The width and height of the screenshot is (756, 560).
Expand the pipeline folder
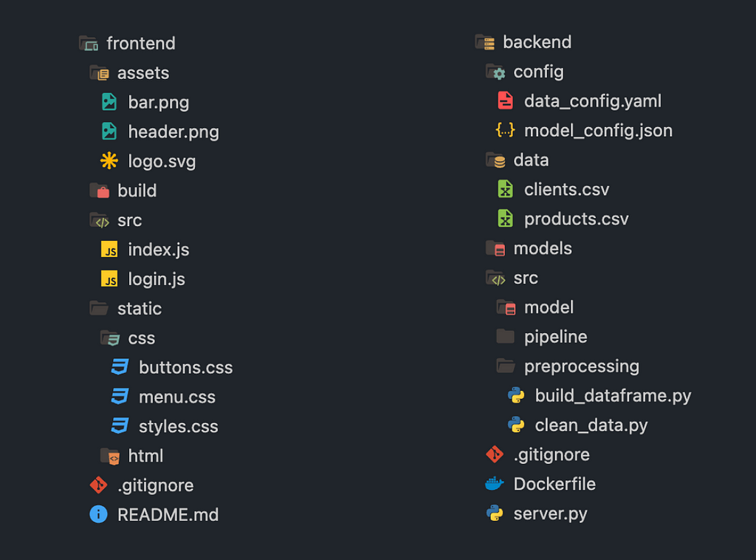(x=542, y=337)
